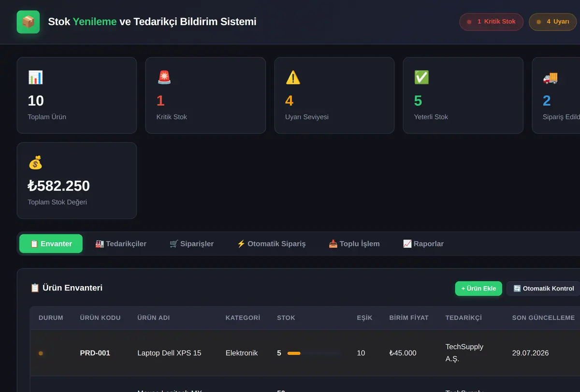Click the Elektronik category cell
580x392 pixels.
[x=242, y=353]
